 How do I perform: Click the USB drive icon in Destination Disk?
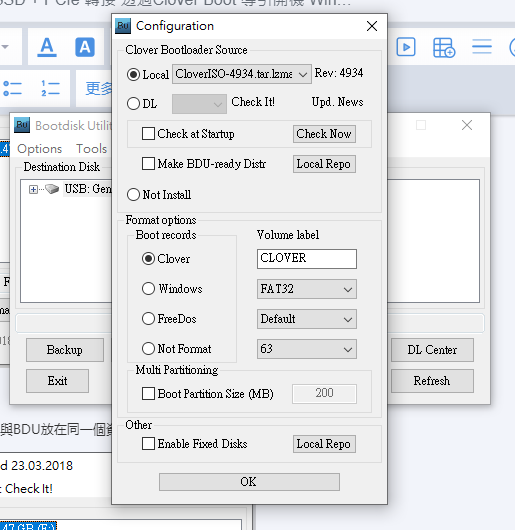click(52, 189)
